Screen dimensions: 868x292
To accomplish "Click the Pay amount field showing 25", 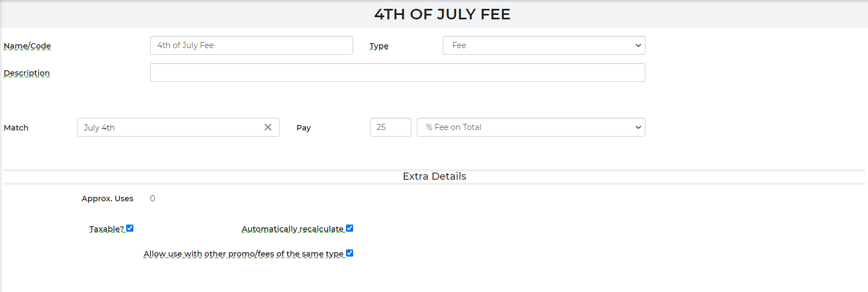I will tap(390, 127).
